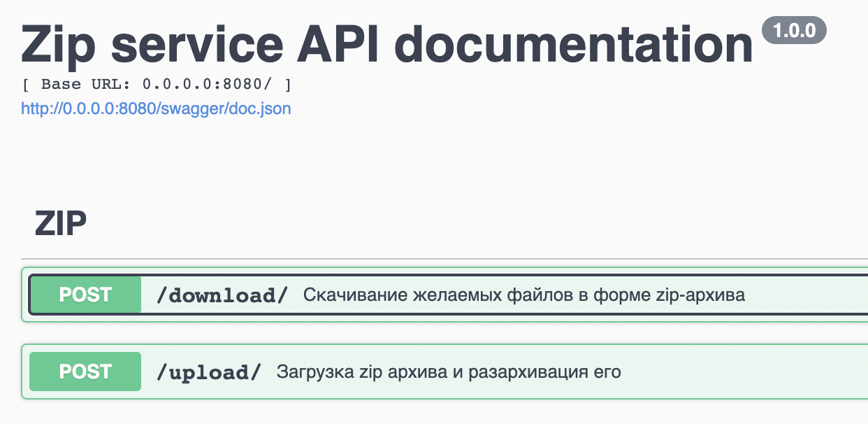The image size is (868, 424).
Task: Open details of the /upload/ operation row
Action: coord(489,372)
